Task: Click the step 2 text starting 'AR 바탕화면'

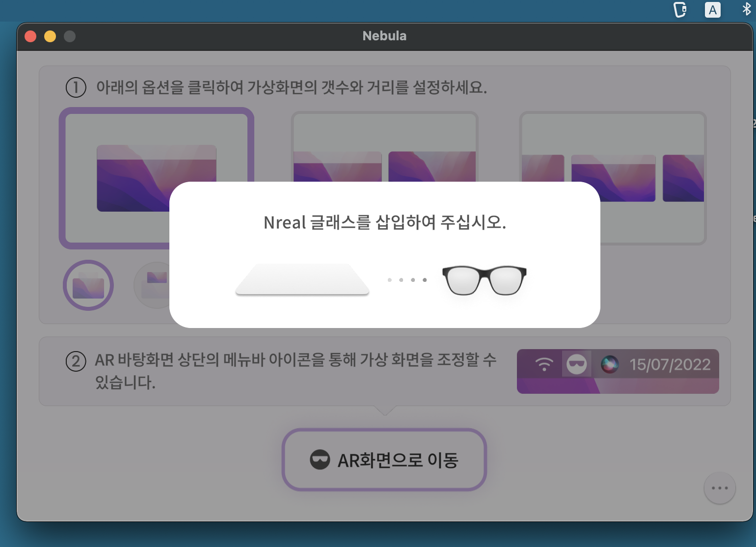Action: [296, 371]
